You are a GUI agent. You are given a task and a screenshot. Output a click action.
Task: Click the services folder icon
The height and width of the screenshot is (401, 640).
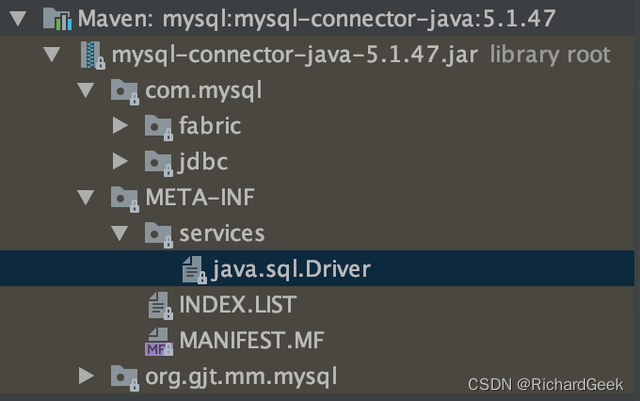(159, 234)
